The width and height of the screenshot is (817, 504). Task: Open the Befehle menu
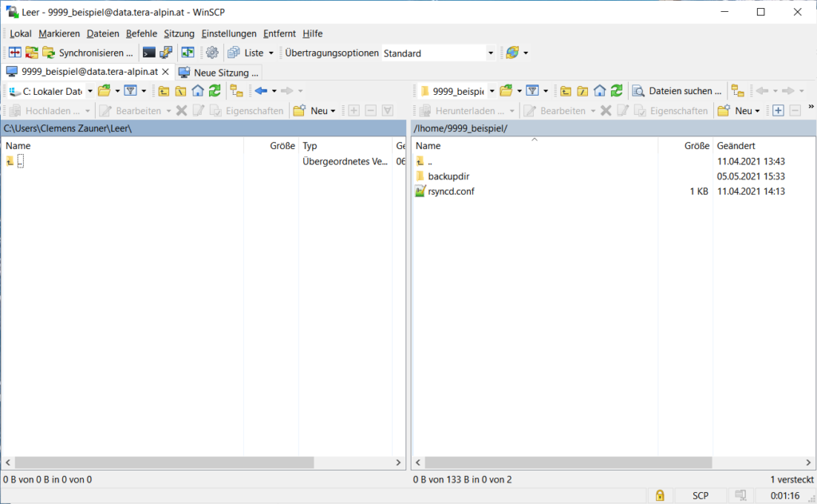click(141, 33)
